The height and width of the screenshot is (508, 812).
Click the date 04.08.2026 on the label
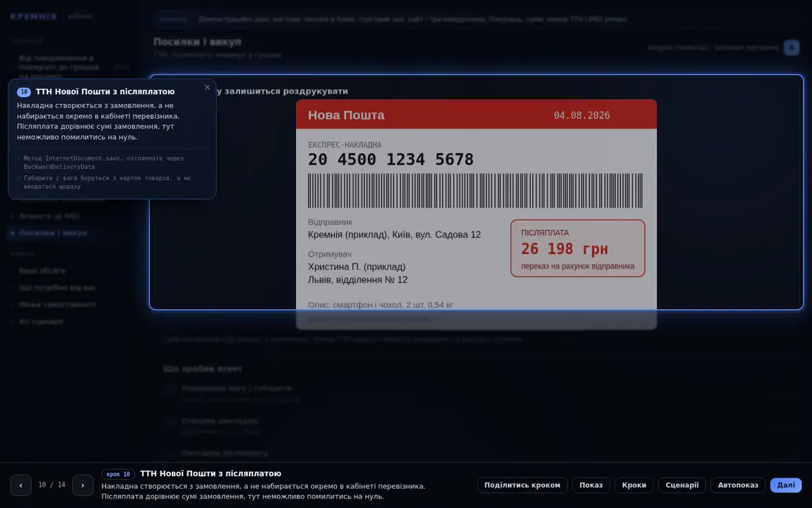[x=581, y=116]
